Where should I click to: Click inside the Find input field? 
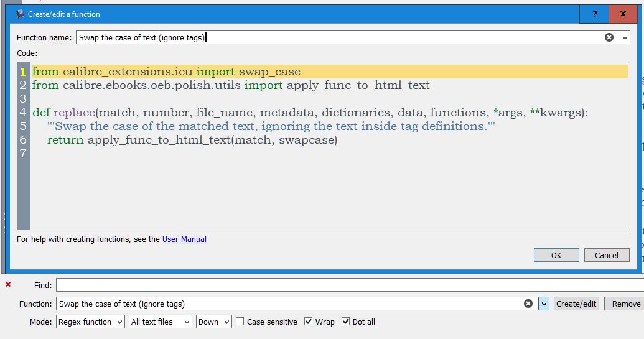point(350,285)
